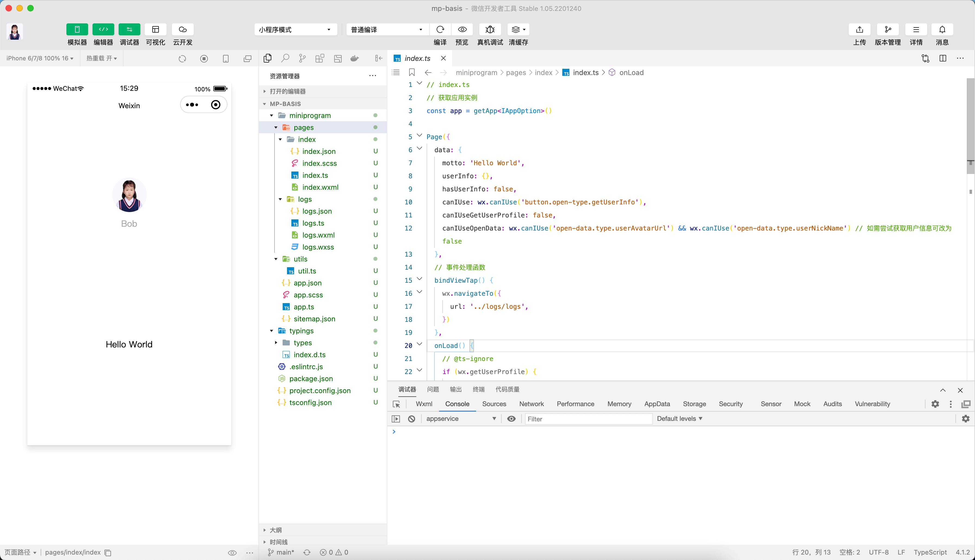Viewport: 975px width, 560px height.
Task: Open devtools settings gear
Action: click(935, 404)
